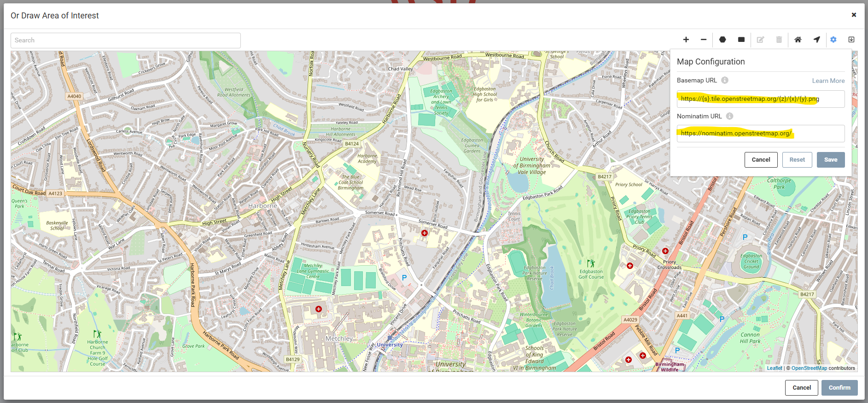Click the Map Configuration heading

pos(711,62)
